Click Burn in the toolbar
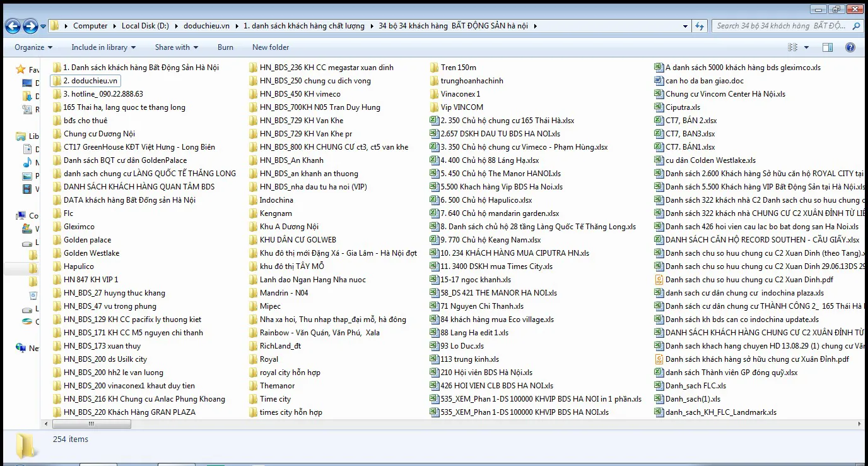This screenshot has width=868, height=466. (225, 47)
